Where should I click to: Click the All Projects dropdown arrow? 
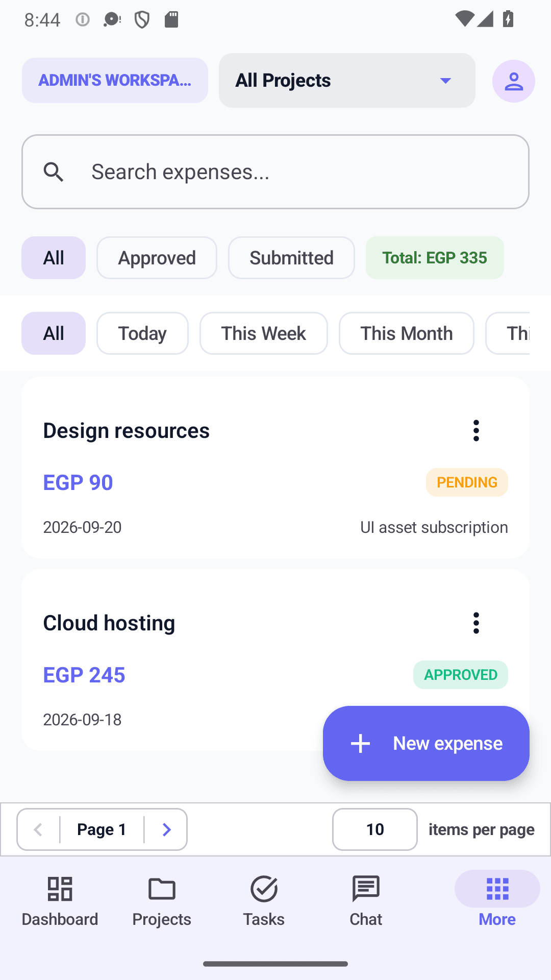pos(445,81)
